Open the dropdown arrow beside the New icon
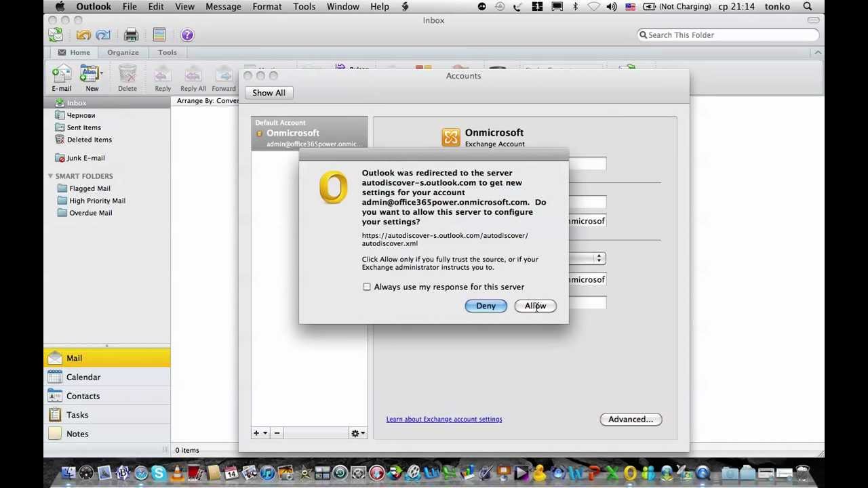This screenshot has height=488, width=868. click(x=101, y=74)
